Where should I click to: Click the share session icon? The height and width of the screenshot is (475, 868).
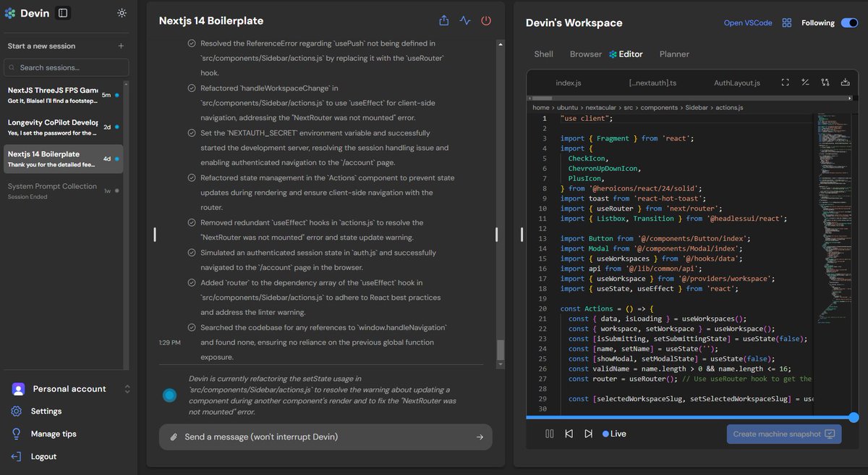tap(444, 21)
